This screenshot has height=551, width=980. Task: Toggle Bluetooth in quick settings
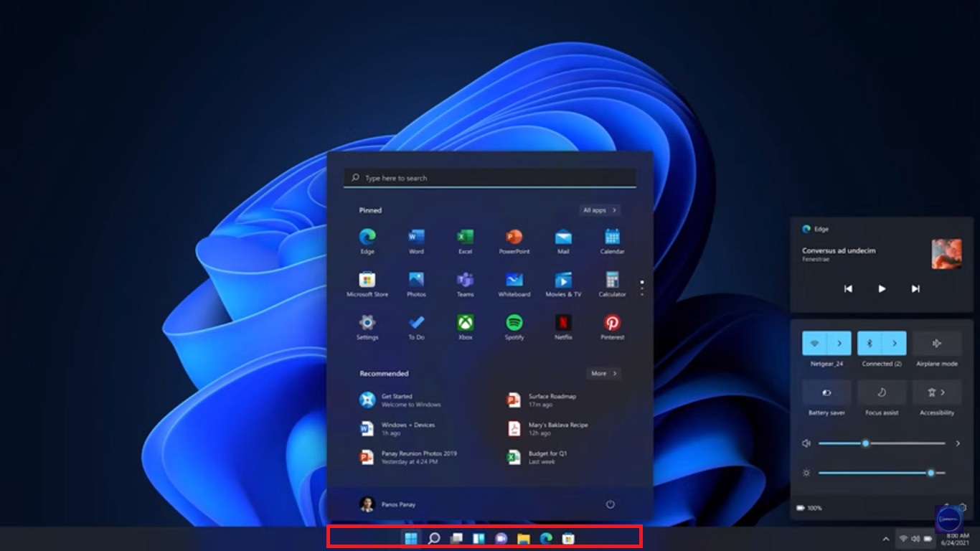click(870, 343)
